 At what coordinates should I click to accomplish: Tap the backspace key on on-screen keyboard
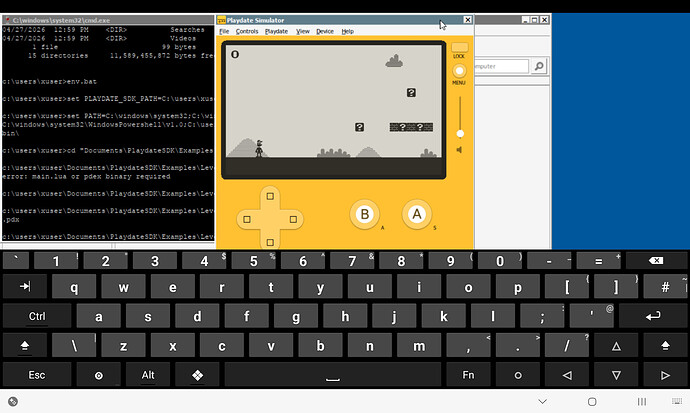click(656, 261)
